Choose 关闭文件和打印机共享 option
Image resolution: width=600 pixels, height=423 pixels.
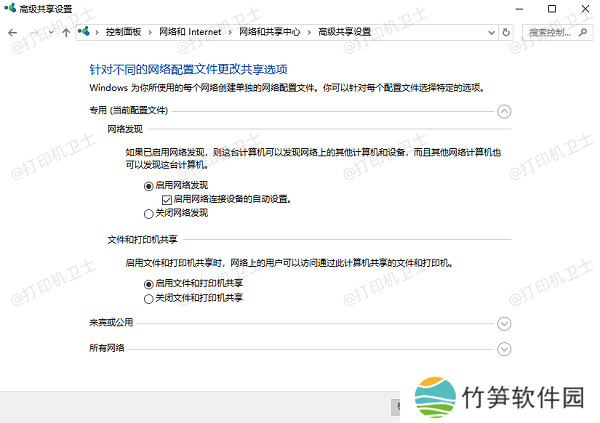click(x=149, y=298)
